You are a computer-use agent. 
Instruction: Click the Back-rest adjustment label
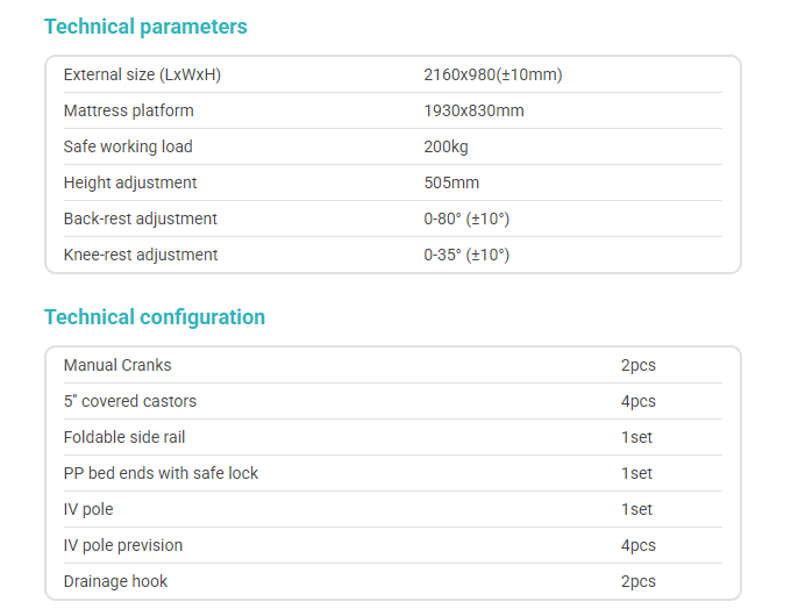pos(140,219)
